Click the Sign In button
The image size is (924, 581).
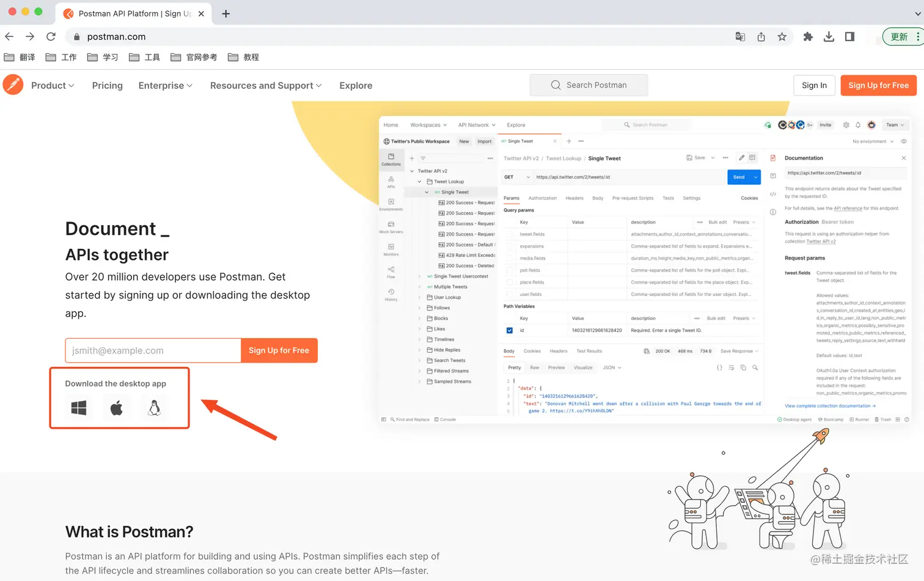point(814,86)
